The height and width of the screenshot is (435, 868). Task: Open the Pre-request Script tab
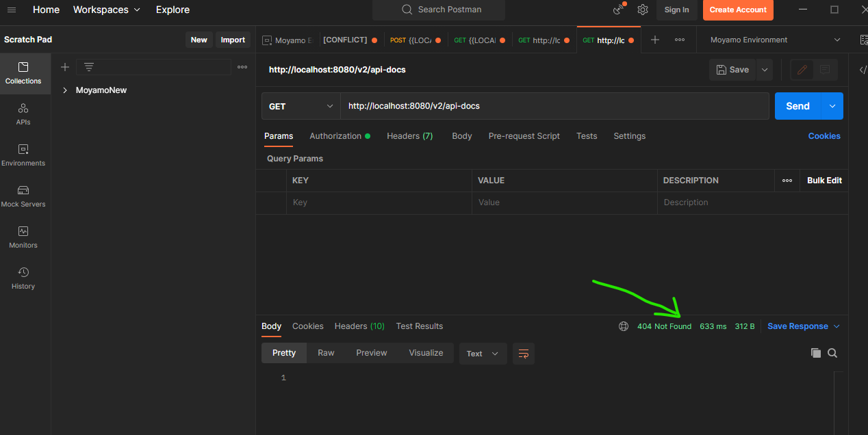coord(524,136)
